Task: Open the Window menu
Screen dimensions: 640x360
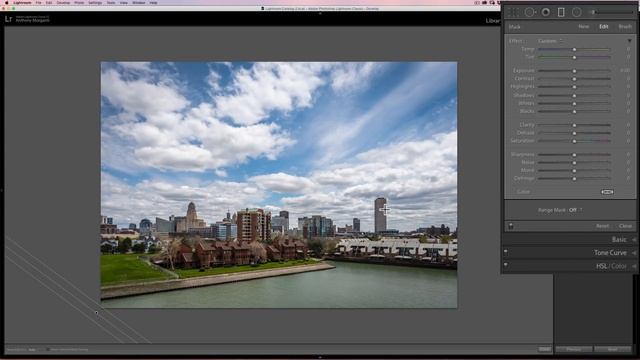Action: [139, 2]
